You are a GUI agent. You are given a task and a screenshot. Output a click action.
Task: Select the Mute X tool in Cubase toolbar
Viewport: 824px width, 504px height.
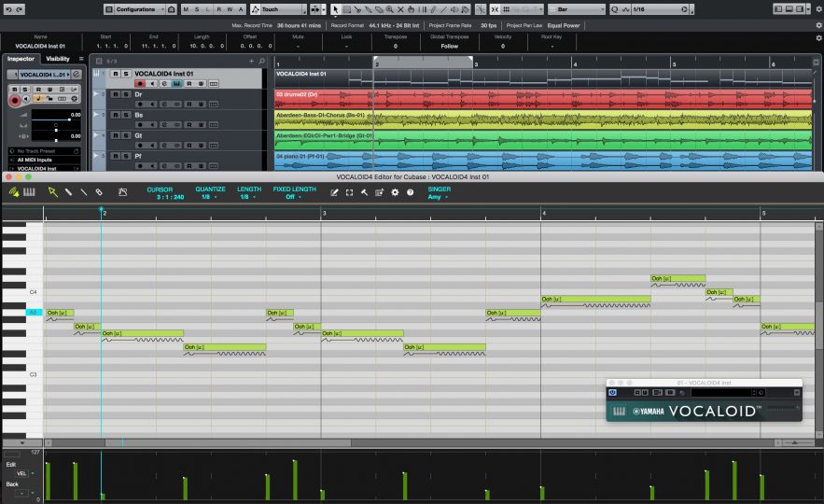pos(400,9)
